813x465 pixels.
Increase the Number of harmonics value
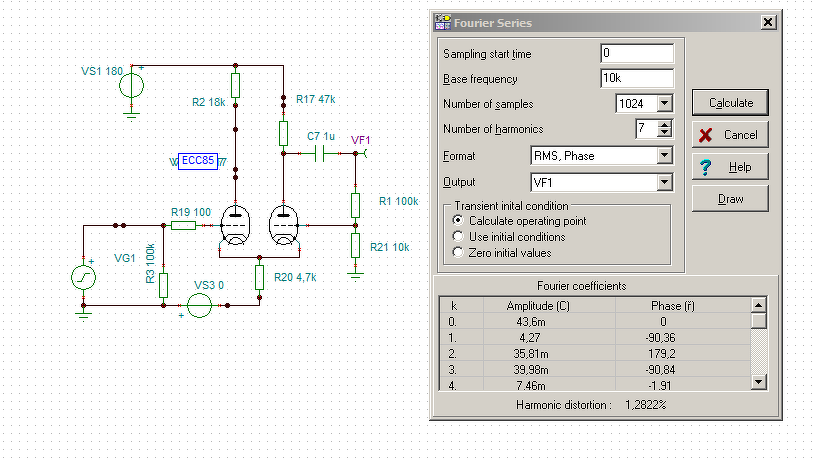pyautogui.click(x=665, y=124)
